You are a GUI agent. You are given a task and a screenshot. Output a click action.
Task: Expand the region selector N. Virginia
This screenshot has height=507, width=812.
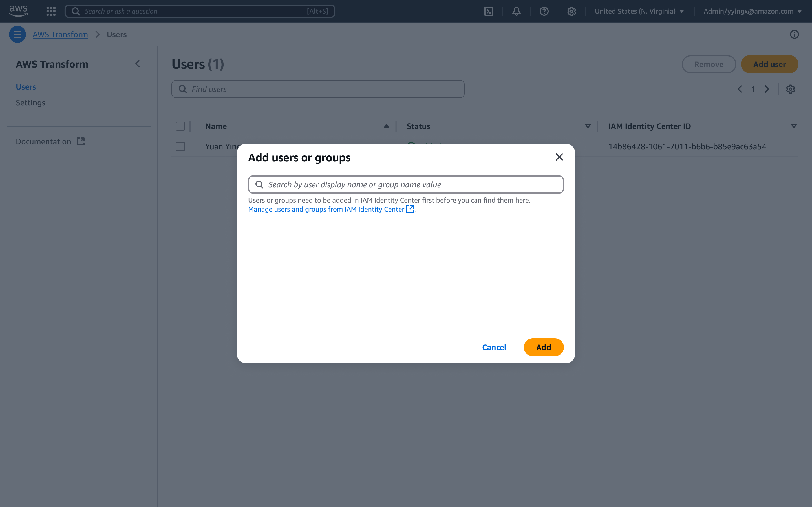[x=639, y=11]
